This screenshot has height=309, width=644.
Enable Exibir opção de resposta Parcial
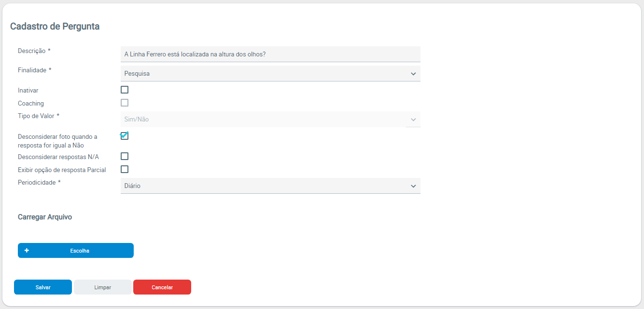tap(125, 169)
